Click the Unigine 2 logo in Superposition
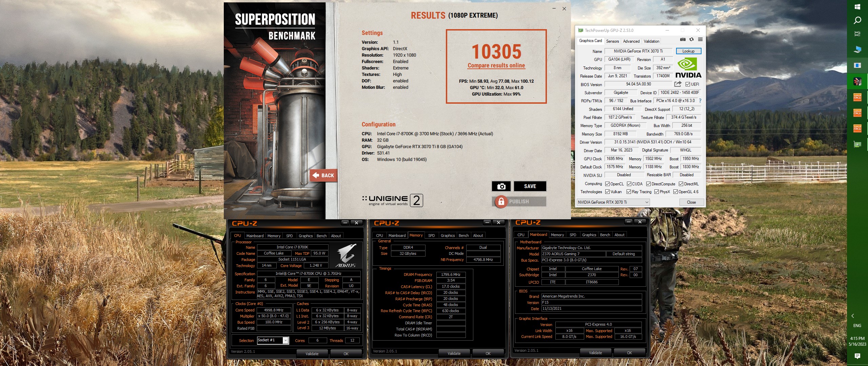The height and width of the screenshot is (366, 868). pyautogui.click(x=392, y=201)
